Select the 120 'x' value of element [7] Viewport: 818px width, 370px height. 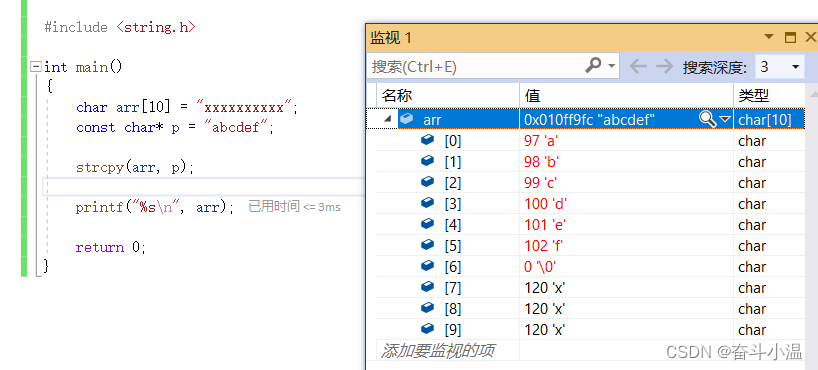tap(545, 288)
